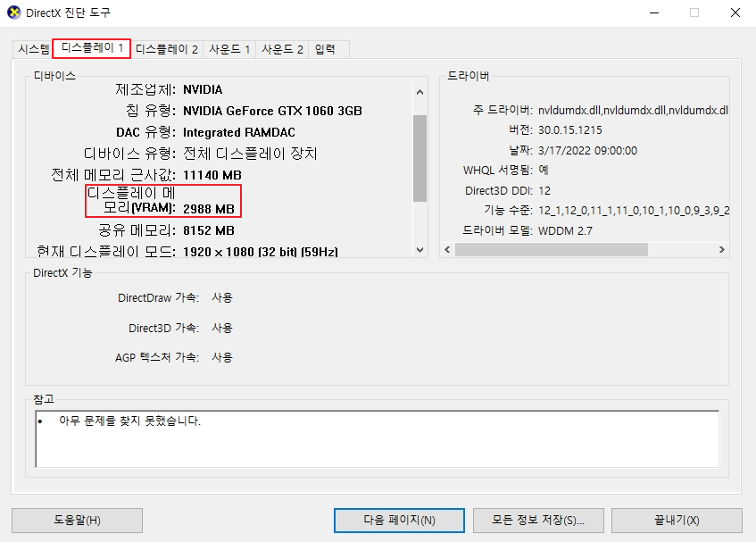Switch to the 사운드 1 tab

tap(229, 49)
